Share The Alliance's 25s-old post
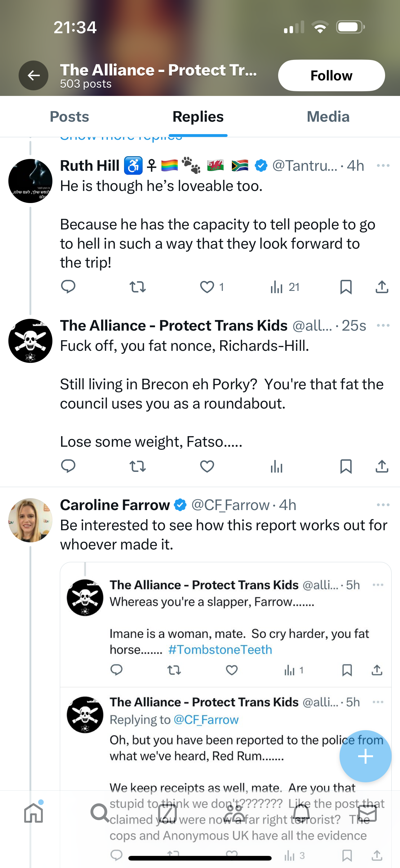Screen dimensions: 400x868 (382, 466)
